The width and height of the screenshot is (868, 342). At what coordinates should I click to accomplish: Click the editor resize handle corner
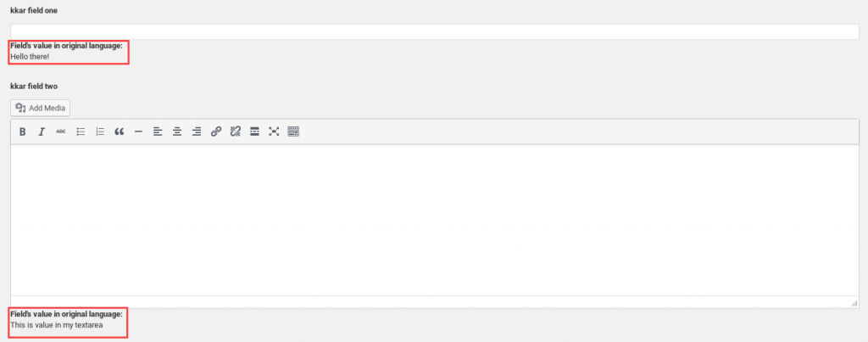pyautogui.click(x=854, y=303)
